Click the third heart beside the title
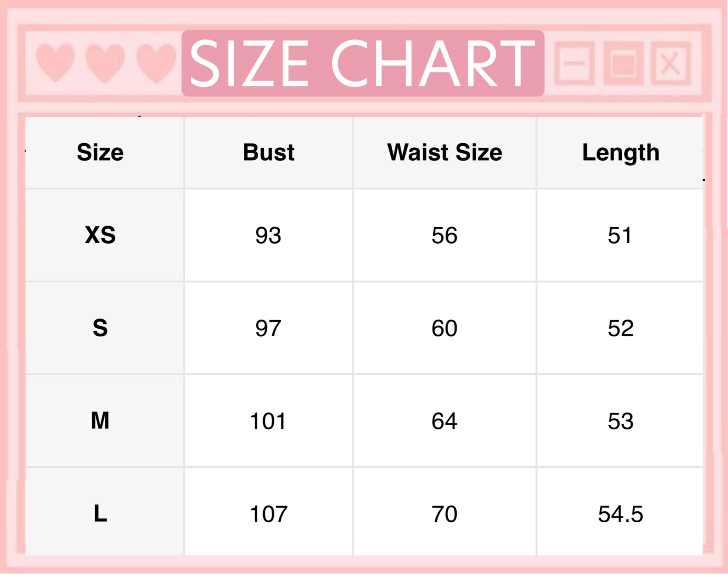The image size is (728, 575). pyautogui.click(x=156, y=62)
